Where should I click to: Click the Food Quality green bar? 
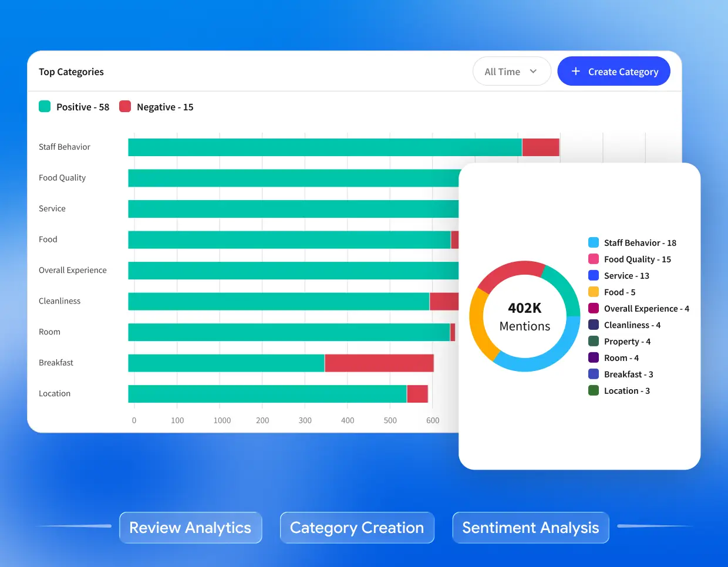pyautogui.click(x=294, y=178)
